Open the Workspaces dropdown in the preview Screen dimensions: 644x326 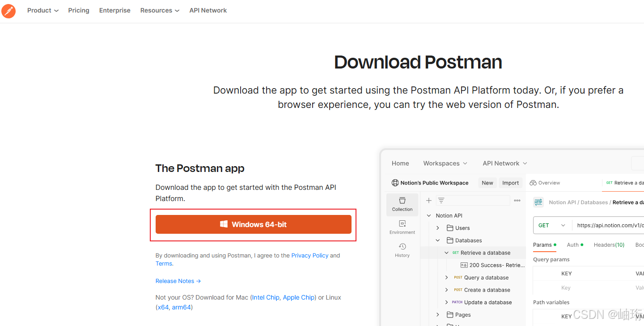[445, 163]
